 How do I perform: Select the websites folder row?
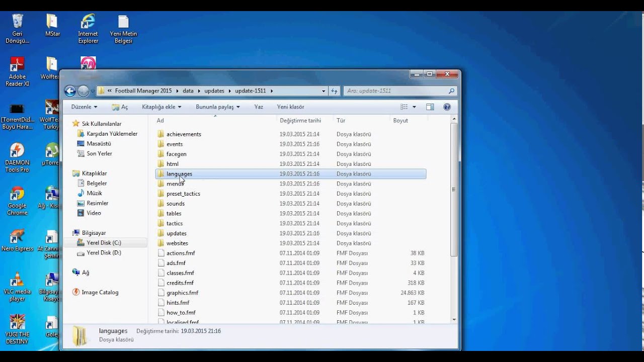click(x=291, y=243)
